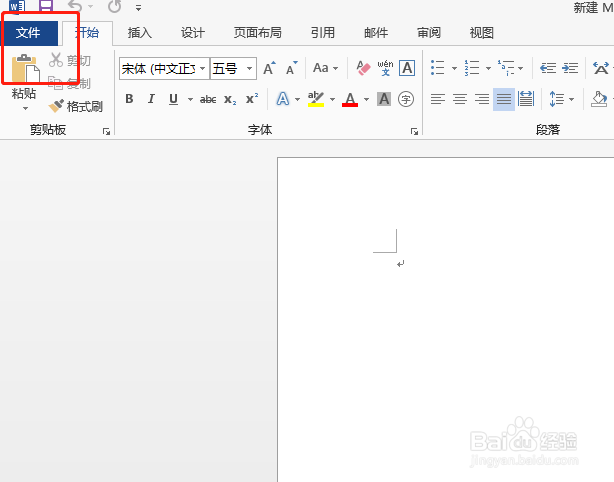Open the font name dropdown arrow
This screenshot has height=482, width=614.
203,69
